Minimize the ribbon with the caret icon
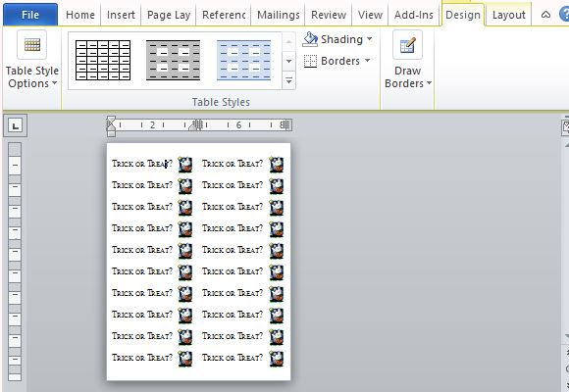The image size is (569, 392). click(545, 15)
